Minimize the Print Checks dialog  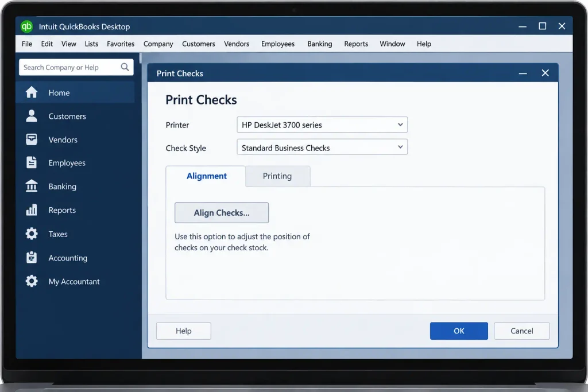(x=523, y=73)
